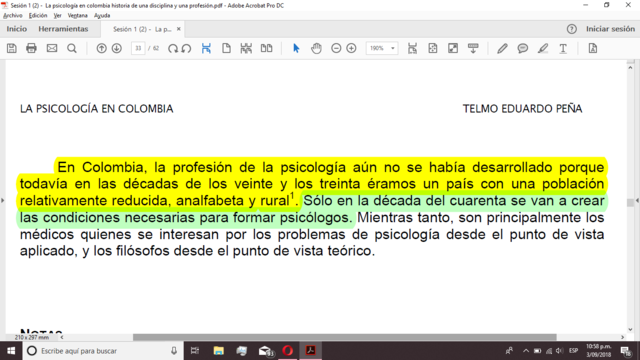Zoom out with minus button
The width and height of the screenshot is (640, 360).
pyautogui.click(x=336, y=48)
